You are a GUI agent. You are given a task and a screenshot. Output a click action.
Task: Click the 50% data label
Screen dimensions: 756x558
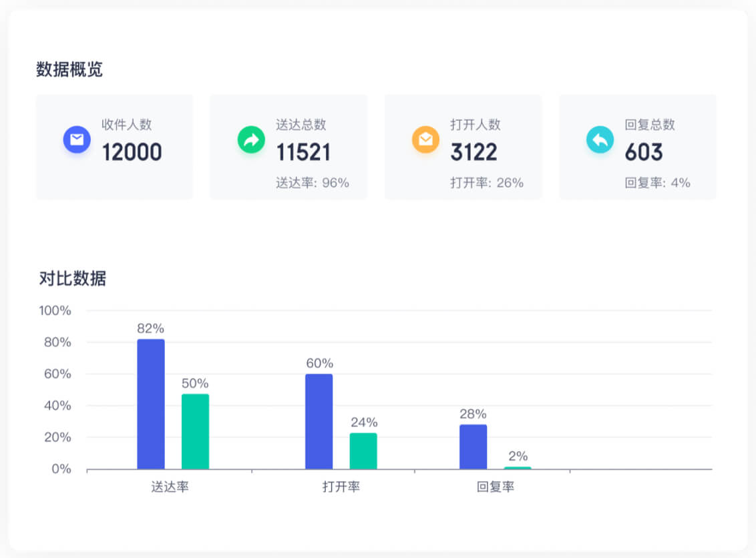pos(195,384)
